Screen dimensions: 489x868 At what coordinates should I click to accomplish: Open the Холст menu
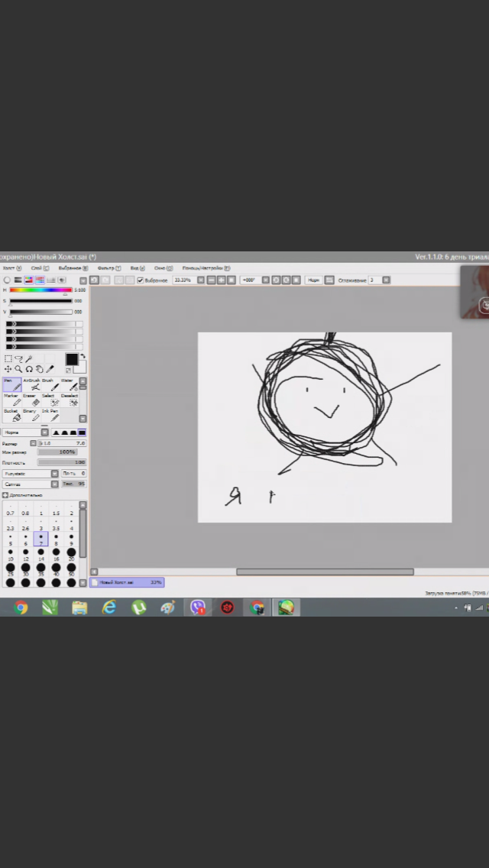click(x=11, y=268)
